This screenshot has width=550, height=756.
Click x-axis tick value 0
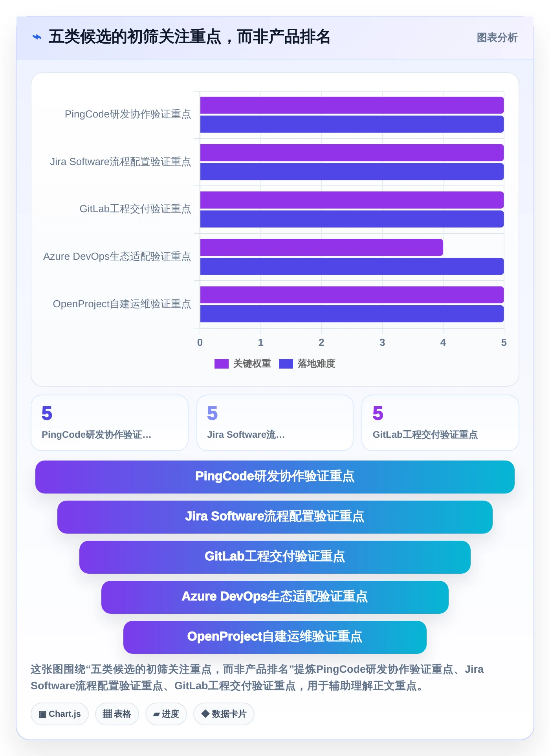(200, 343)
